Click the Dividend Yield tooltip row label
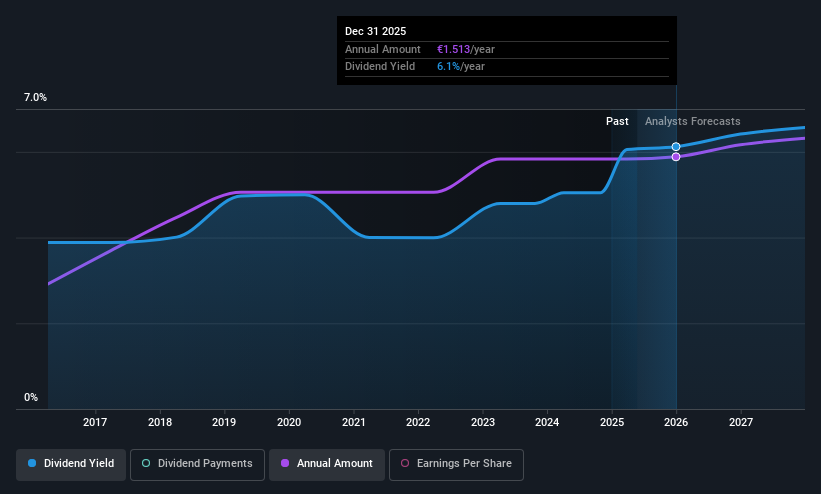The height and width of the screenshot is (494, 821). [x=380, y=67]
